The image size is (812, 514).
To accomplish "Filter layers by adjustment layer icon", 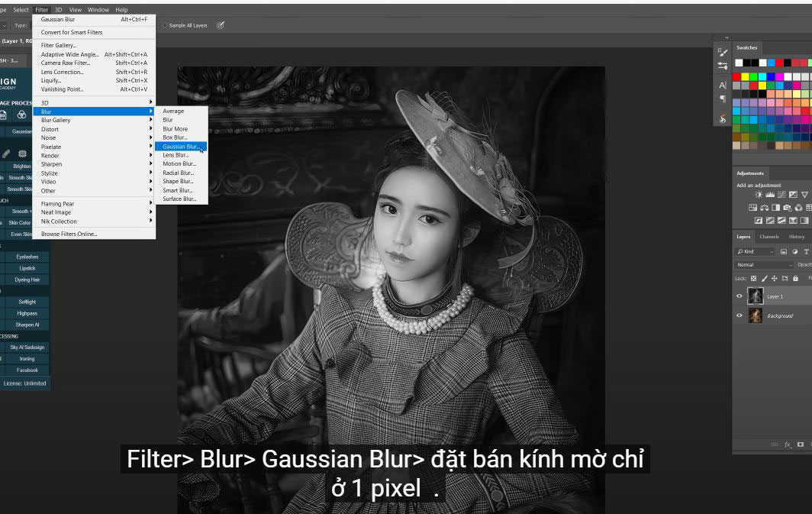I will (795, 252).
